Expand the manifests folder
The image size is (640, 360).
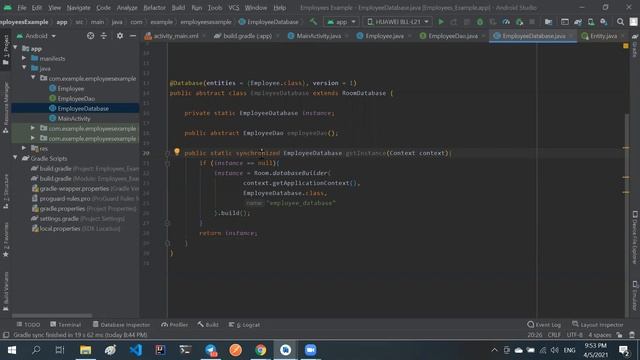point(24,58)
